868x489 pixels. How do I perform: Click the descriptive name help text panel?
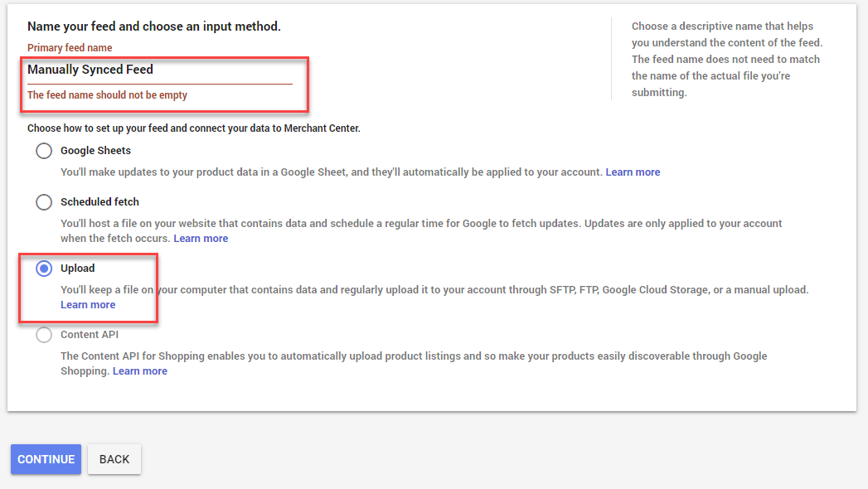[x=727, y=59]
